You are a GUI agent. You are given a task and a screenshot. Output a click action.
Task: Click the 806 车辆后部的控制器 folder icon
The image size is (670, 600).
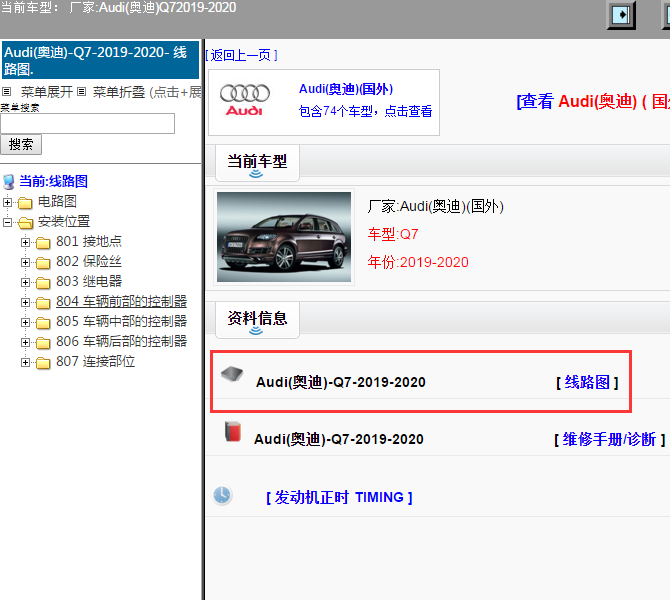coord(43,343)
